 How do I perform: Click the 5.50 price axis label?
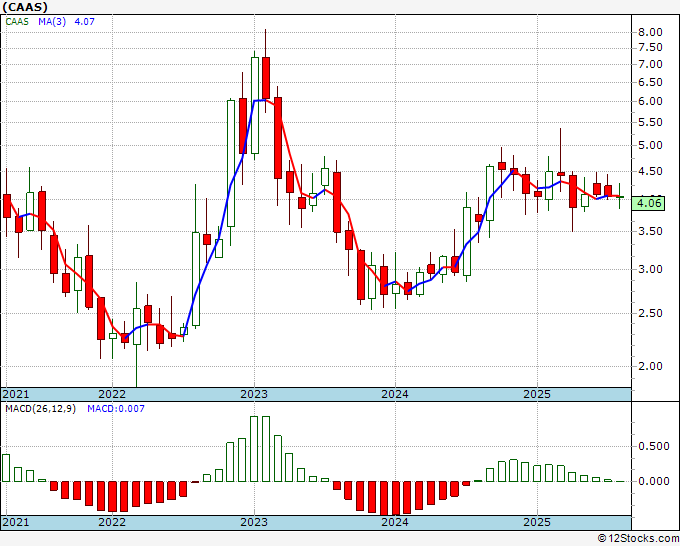pos(650,122)
